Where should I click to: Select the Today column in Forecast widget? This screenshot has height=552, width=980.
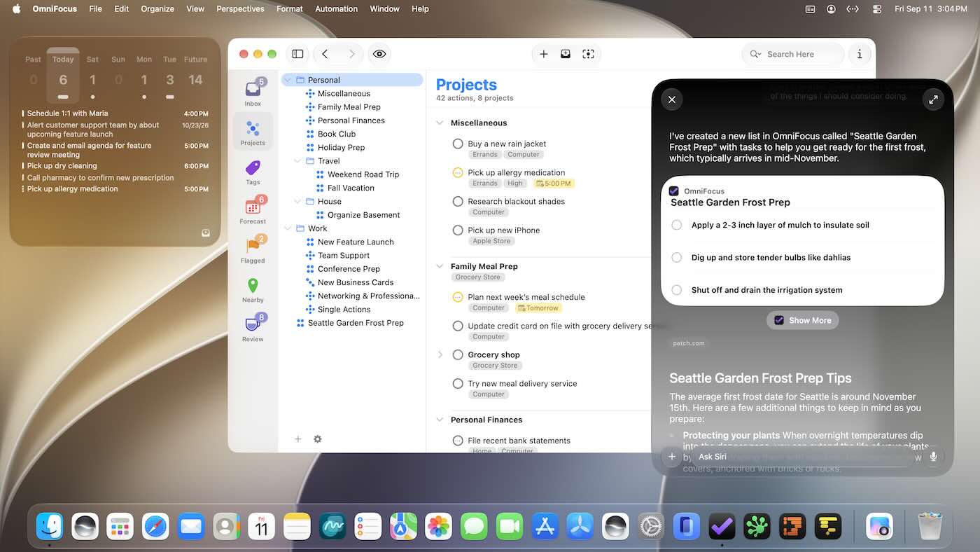(x=63, y=75)
